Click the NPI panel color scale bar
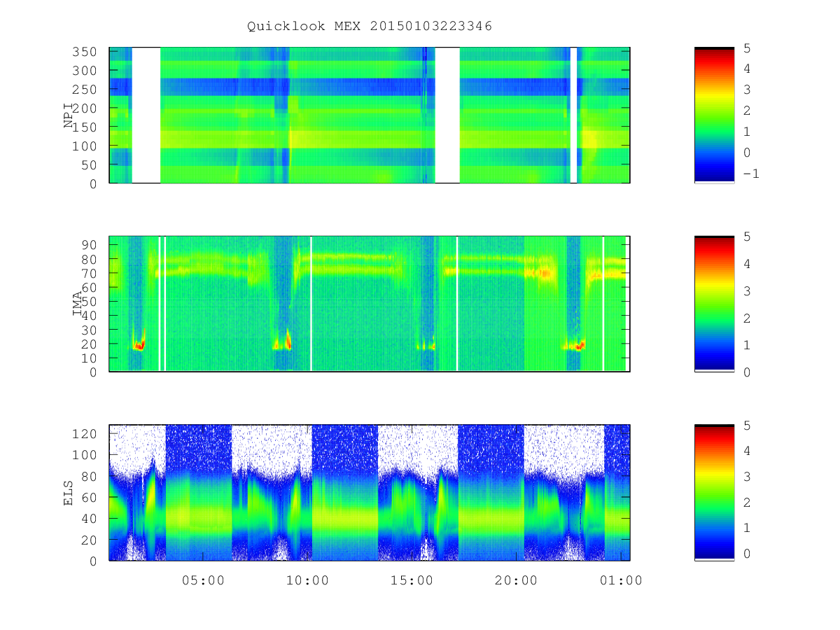This screenshot has height=630, width=840. tap(714, 115)
